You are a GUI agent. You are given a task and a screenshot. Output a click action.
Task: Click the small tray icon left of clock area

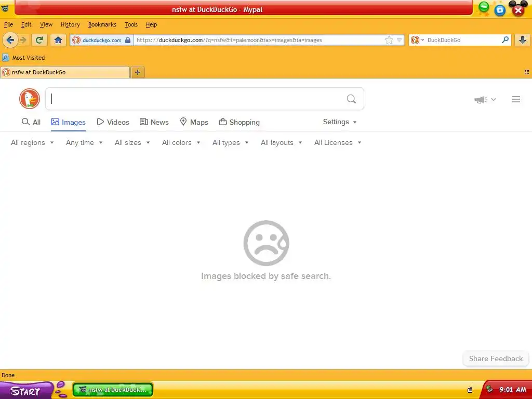pos(470,390)
